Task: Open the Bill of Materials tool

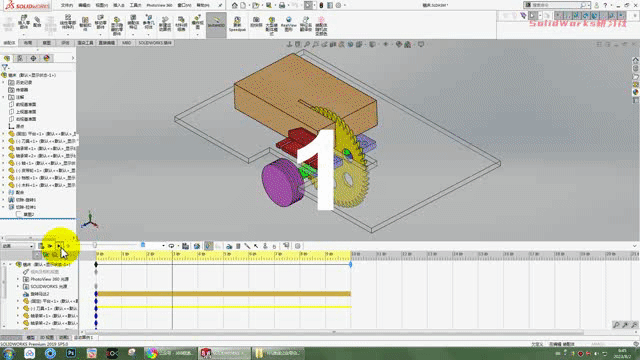Action: pos(181,24)
